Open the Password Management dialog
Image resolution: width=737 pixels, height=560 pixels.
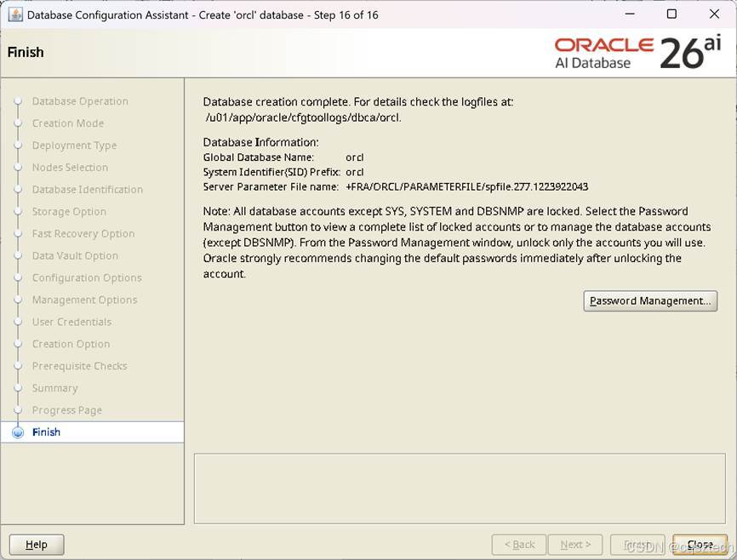(x=650, y=301)
